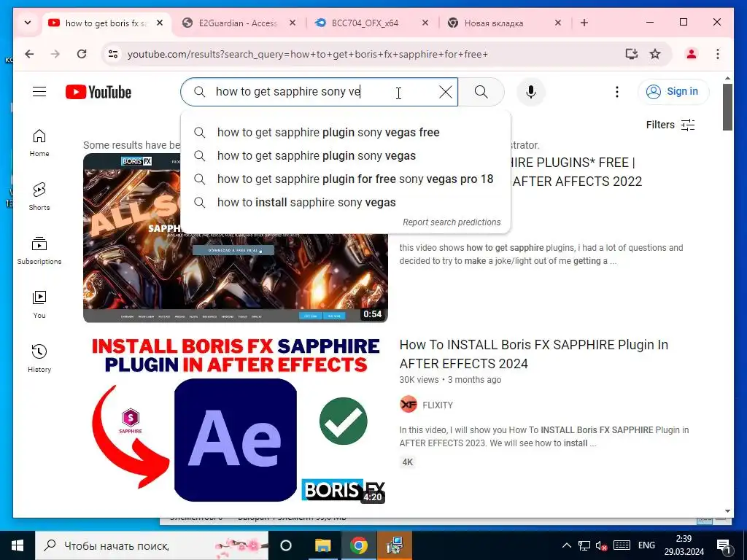Screen dimensions: 747x560
Task: Open the network tray icon
Action: (x=584, y=545)
